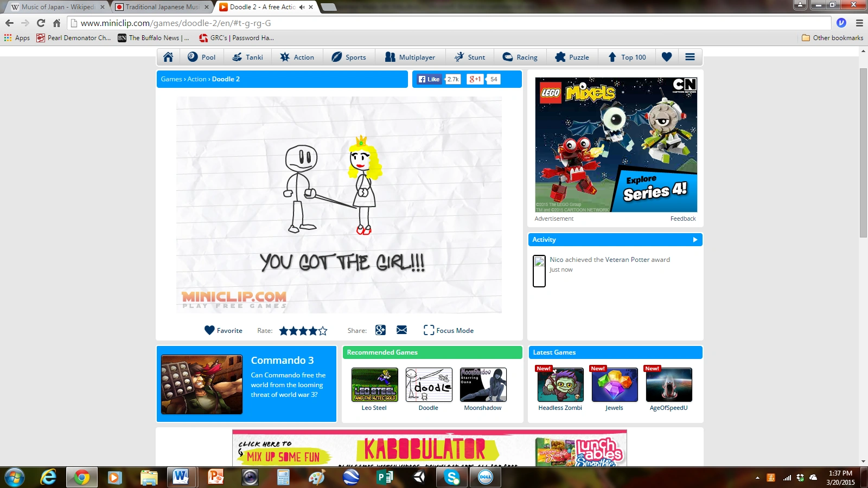
Task: Open the Windows Start menu
Action: click(15, 477)
